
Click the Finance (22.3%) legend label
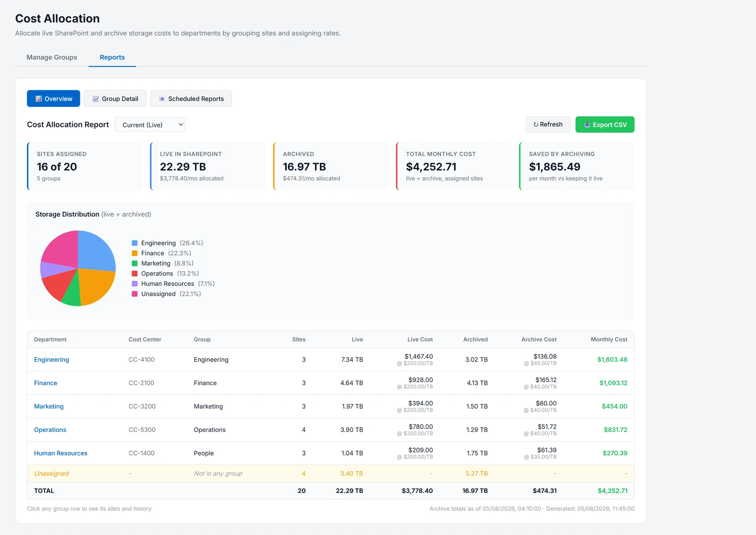pyautogui.click(x=166, y=253)
